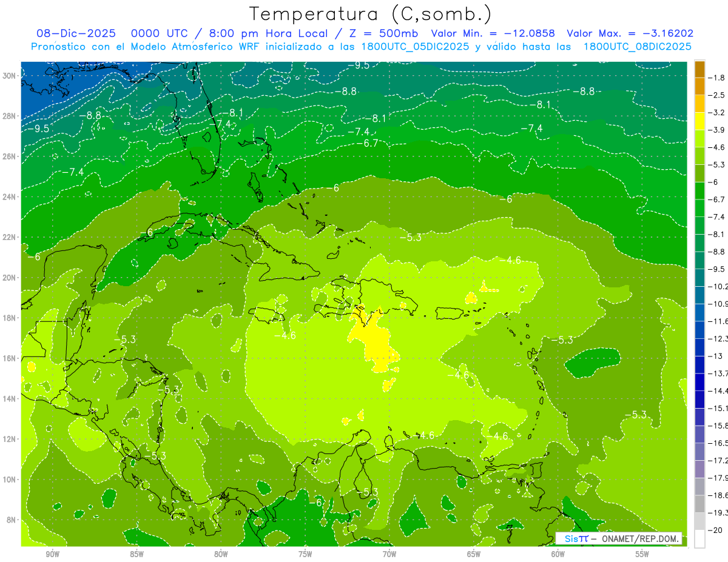Click the "-6.7" contour label on the map
This screenshot has width=728, height=562.
366,143
